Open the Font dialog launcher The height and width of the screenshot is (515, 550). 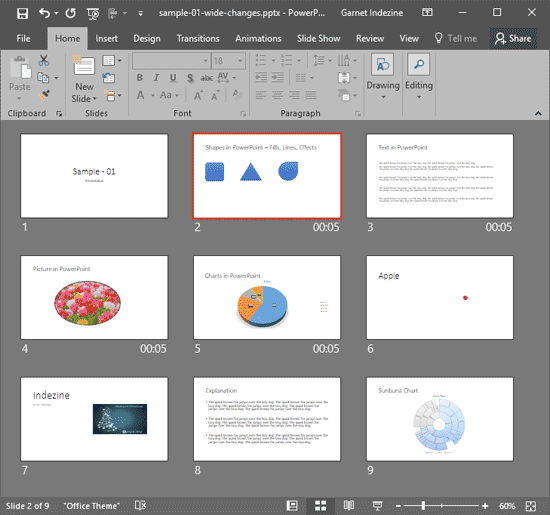243,113
